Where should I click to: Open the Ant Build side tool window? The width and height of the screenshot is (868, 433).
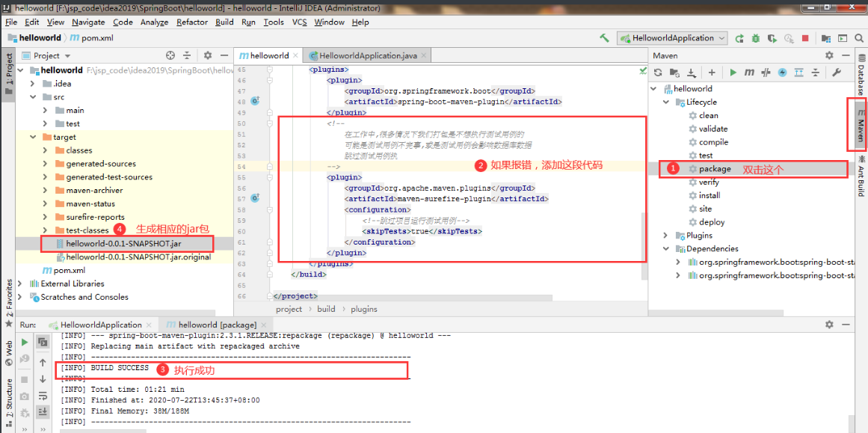pos(861,176)
